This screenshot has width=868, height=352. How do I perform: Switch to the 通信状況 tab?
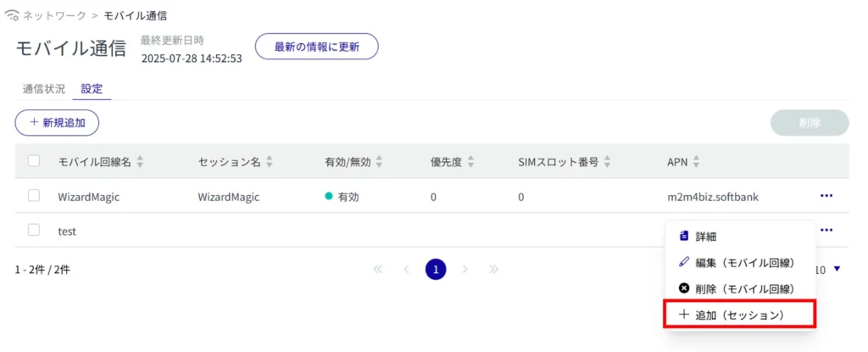point(43,89)
